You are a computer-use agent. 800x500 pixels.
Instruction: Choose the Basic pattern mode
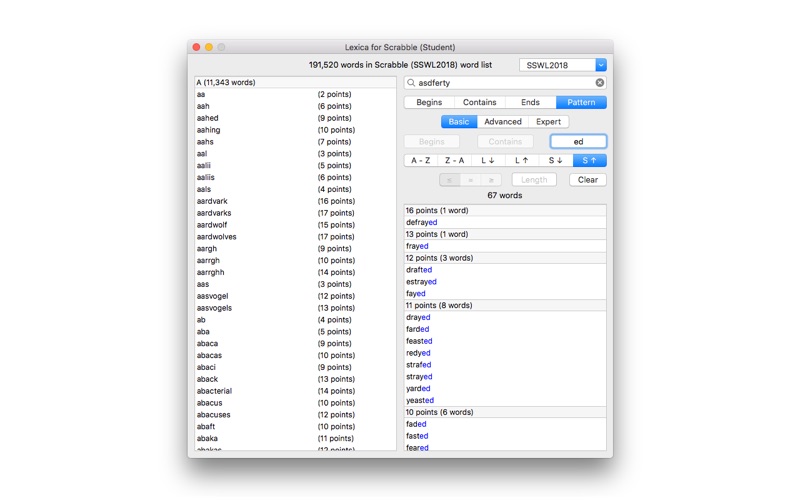pyautogui.click(x=459, y=121)
